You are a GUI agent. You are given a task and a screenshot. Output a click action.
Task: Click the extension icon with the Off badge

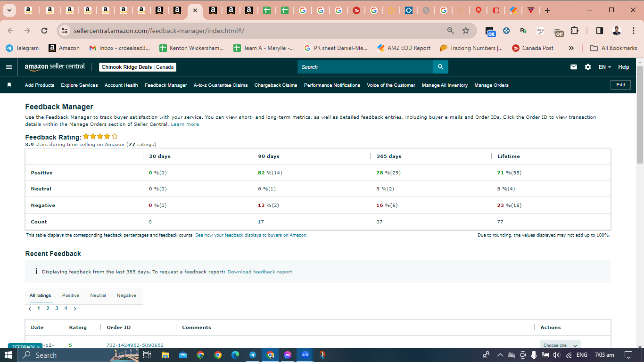point(558,32)
